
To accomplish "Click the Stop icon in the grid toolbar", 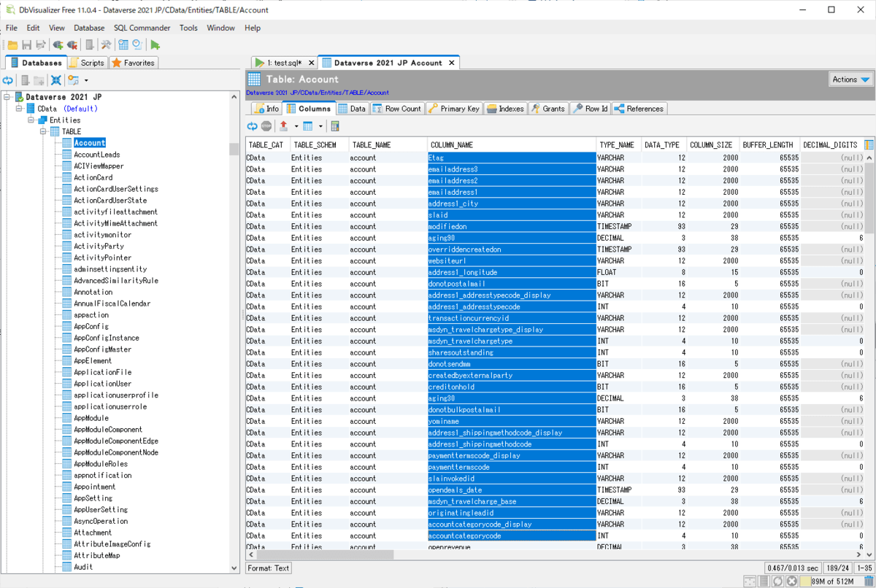I will click(266, 126).
